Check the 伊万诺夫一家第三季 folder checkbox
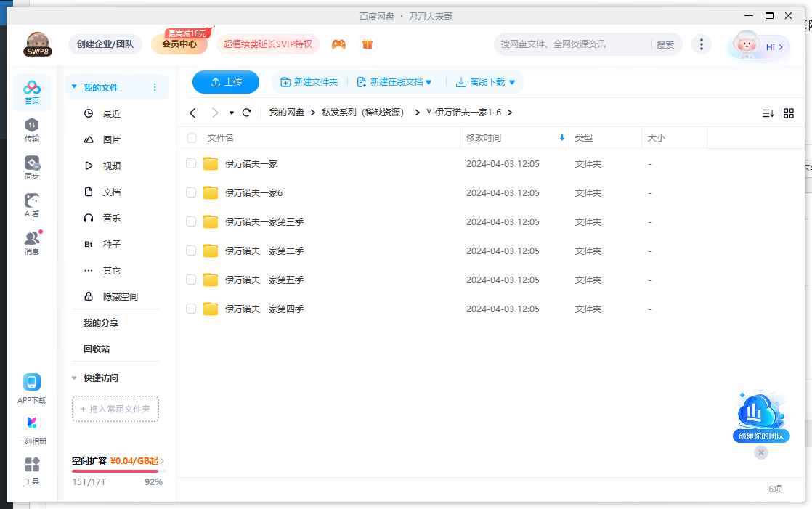This screenshot has height=509, width=812. [x=190, y=221]
